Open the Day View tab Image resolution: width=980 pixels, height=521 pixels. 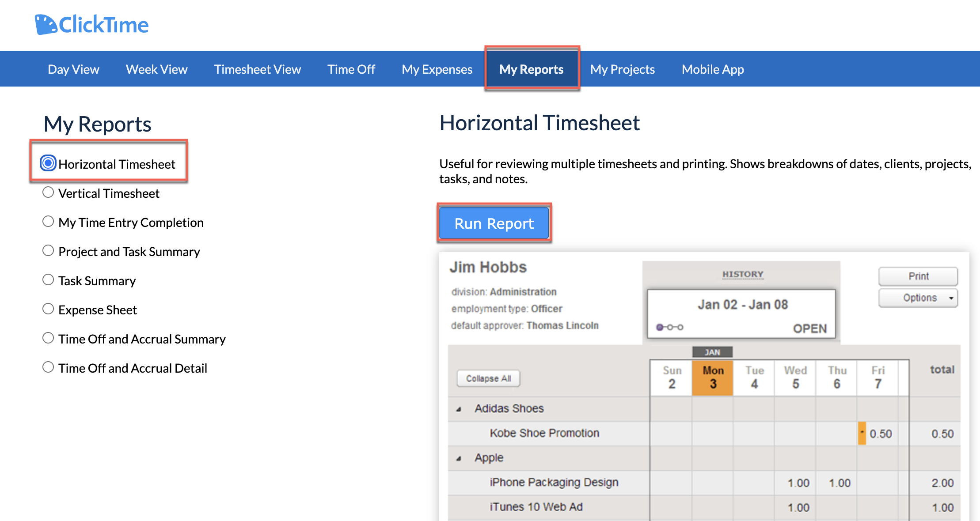(73, 69)
